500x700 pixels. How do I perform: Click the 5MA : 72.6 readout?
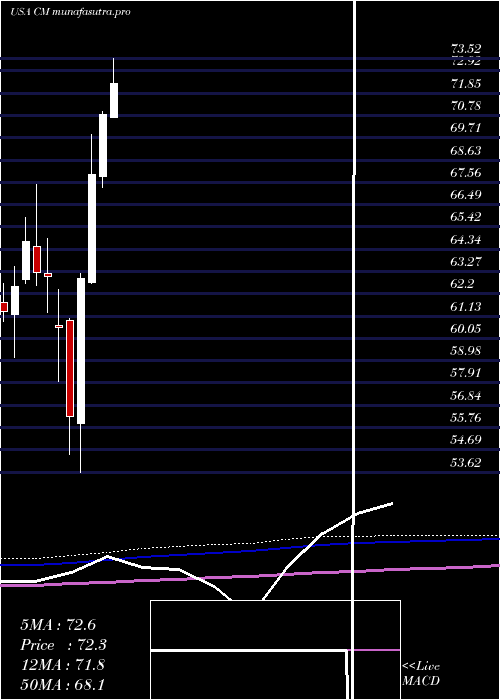click(58, 625)
